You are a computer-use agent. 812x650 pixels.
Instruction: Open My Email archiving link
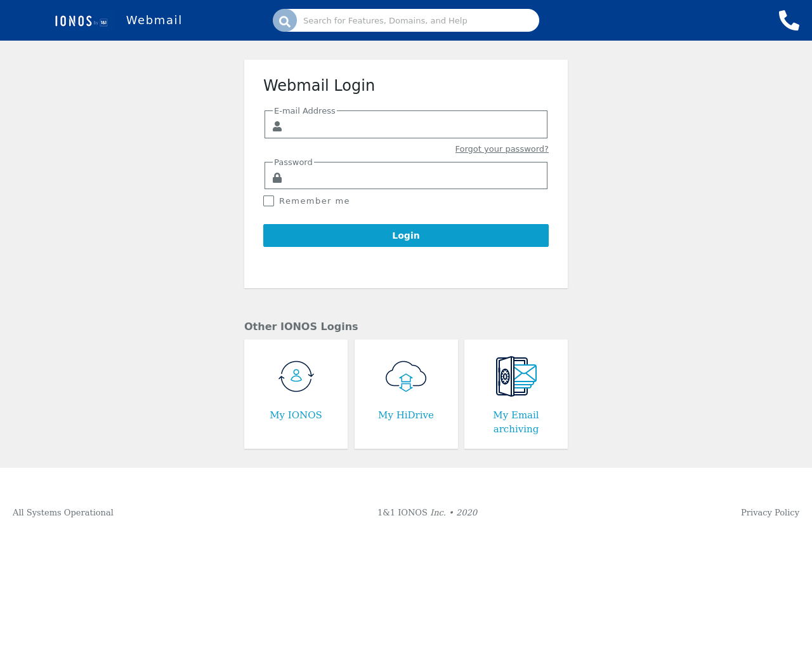516,422
